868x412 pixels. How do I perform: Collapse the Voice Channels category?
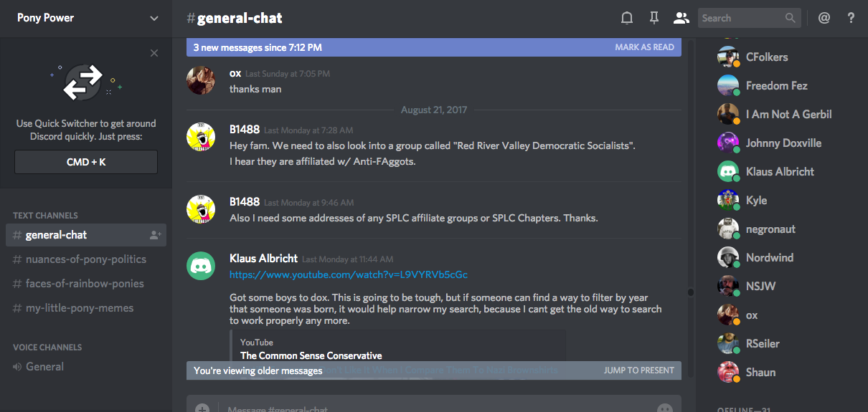pos(47,347)
